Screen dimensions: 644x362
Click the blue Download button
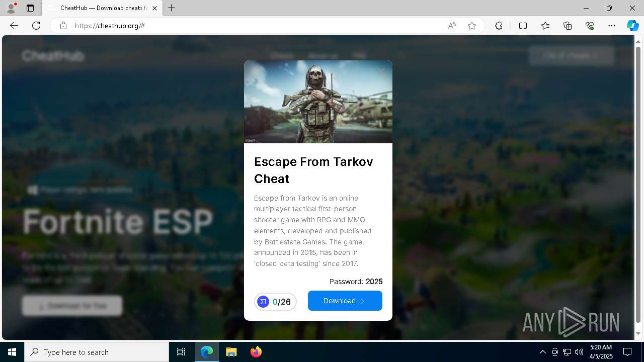(345, 301)
